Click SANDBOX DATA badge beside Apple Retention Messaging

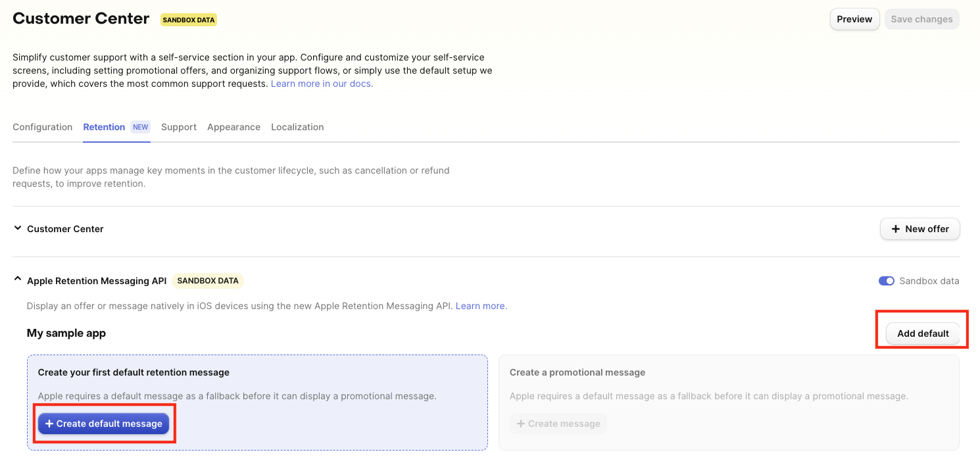208,281
